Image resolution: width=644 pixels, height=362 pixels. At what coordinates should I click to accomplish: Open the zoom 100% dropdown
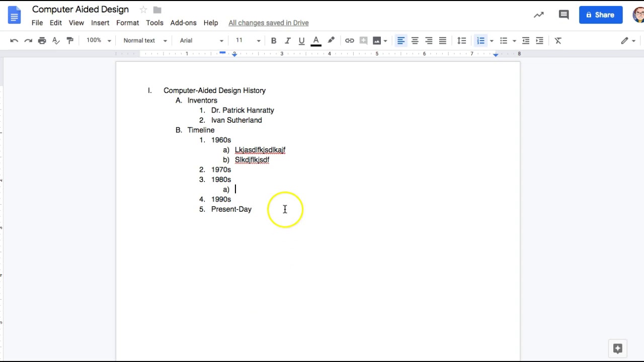point(99,41)
